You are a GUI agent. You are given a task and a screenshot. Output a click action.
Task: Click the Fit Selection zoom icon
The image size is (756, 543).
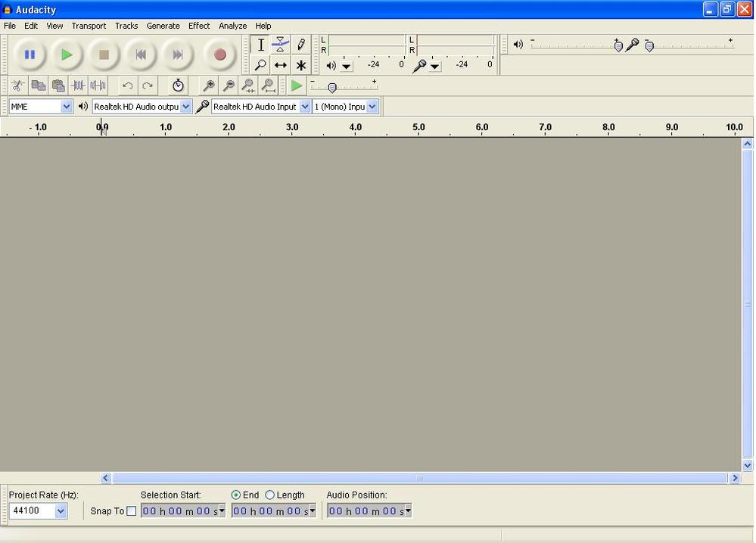248,85
